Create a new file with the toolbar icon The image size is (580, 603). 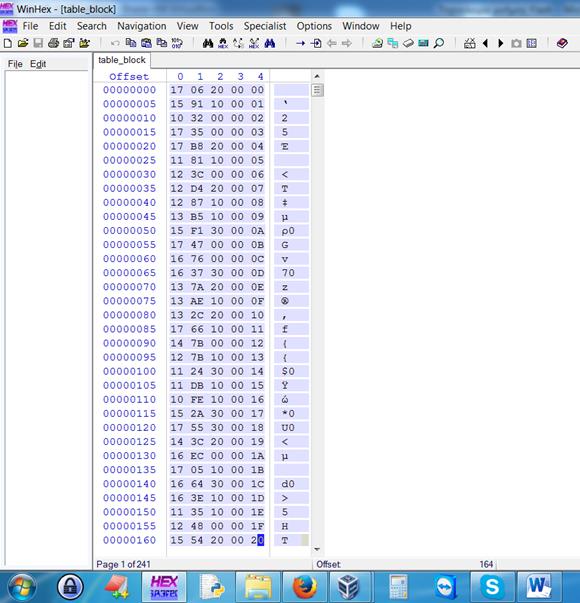pyautogui.click(x=7, y=43)
